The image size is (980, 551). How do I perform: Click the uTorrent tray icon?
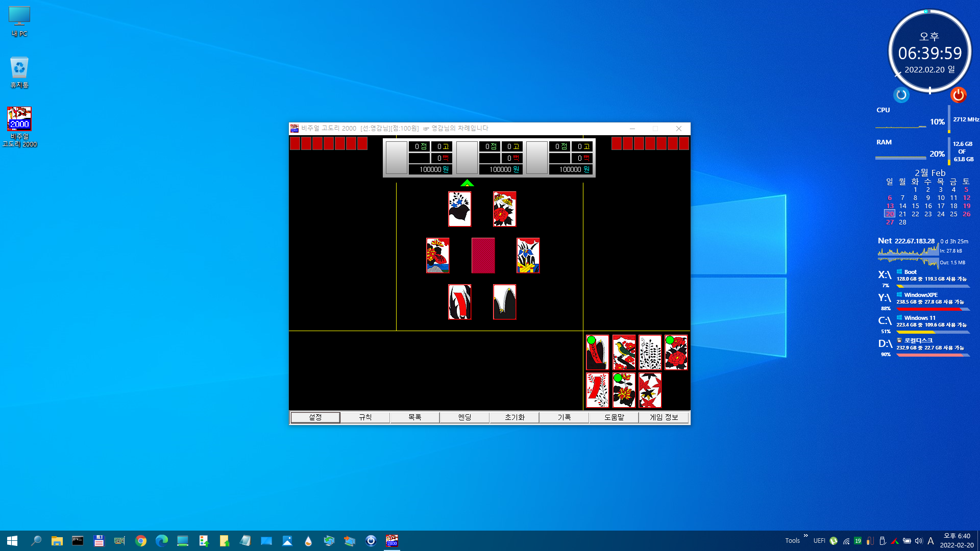(x=834, y=541)
